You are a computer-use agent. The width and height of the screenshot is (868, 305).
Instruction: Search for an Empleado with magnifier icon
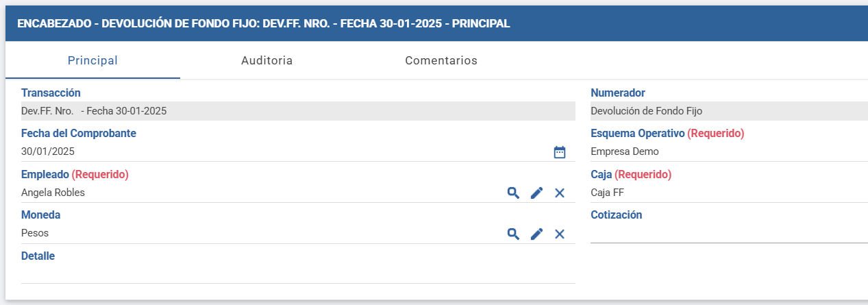click(513, 193)
